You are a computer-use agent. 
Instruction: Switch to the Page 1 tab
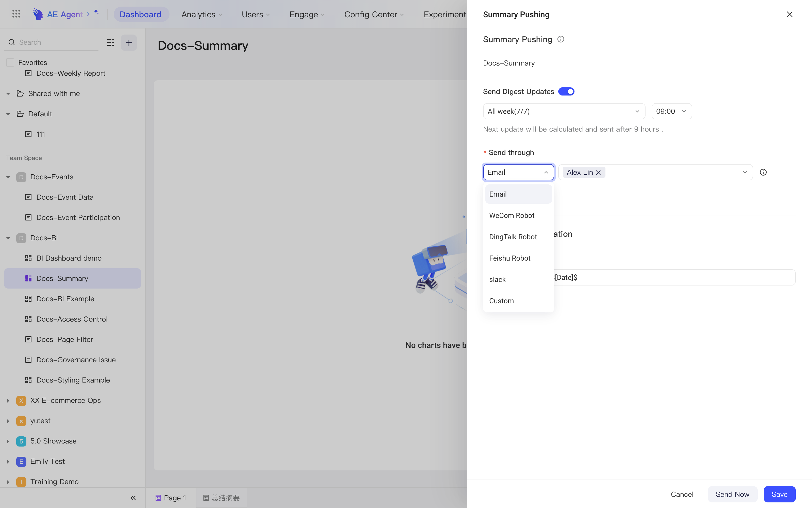[171, 498]
